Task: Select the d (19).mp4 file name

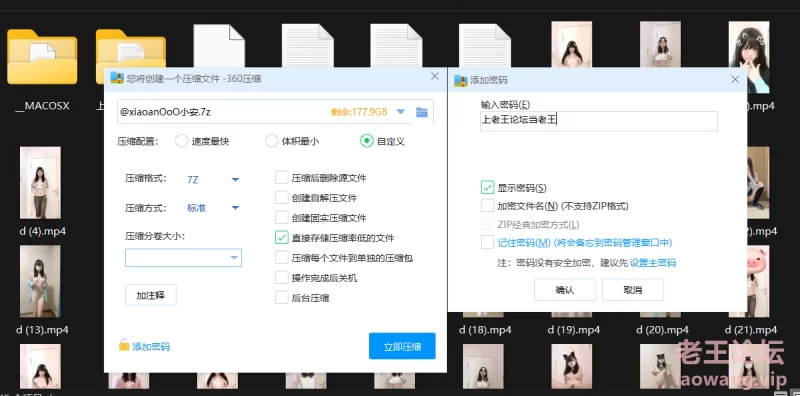Action: point(573,330)
